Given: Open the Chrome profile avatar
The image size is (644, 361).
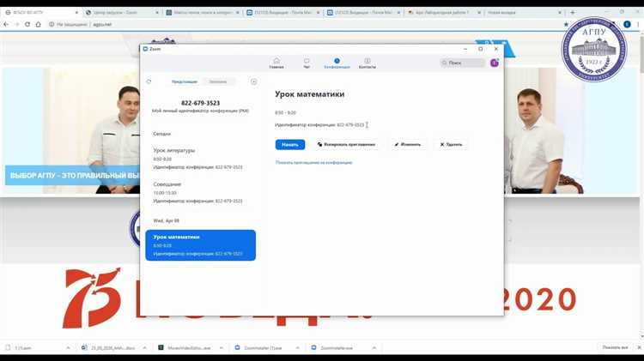Looking at the screenshot, I should pos(627,25).
